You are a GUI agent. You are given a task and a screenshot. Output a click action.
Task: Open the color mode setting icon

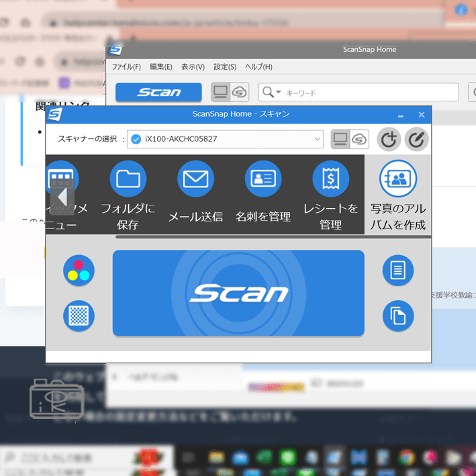pyautogui.click(x=79, y=271)
